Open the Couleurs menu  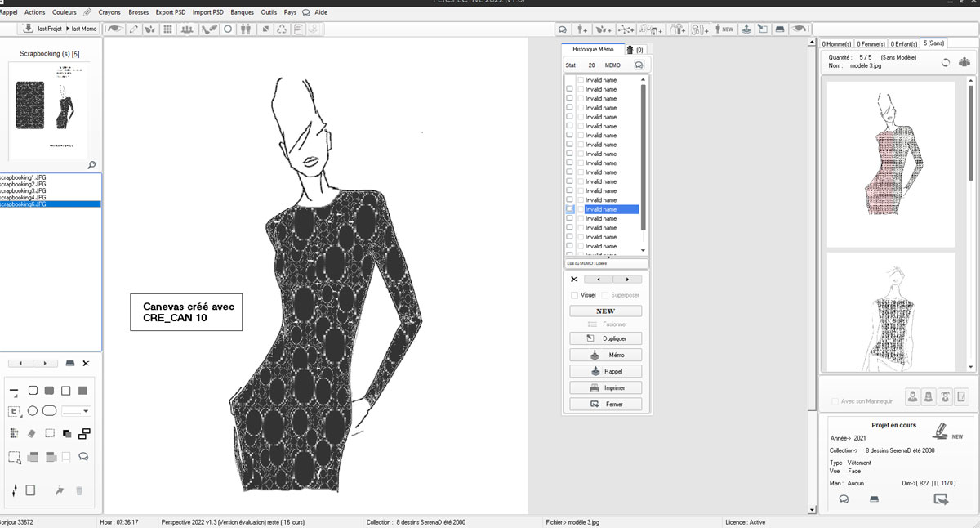coord(65,12)
